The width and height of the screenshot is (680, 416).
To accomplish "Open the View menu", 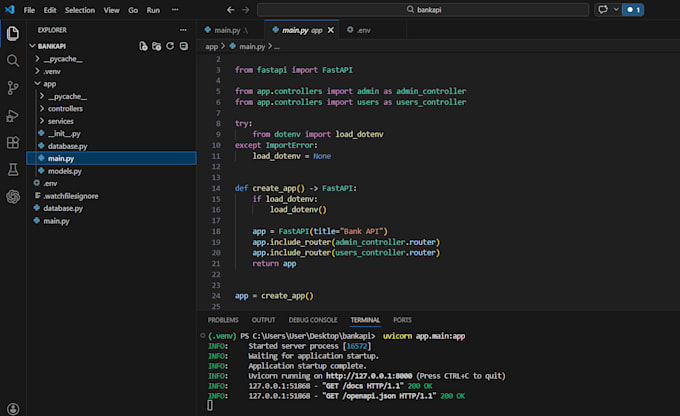I will pyautogui.click(x=111, y=10).
